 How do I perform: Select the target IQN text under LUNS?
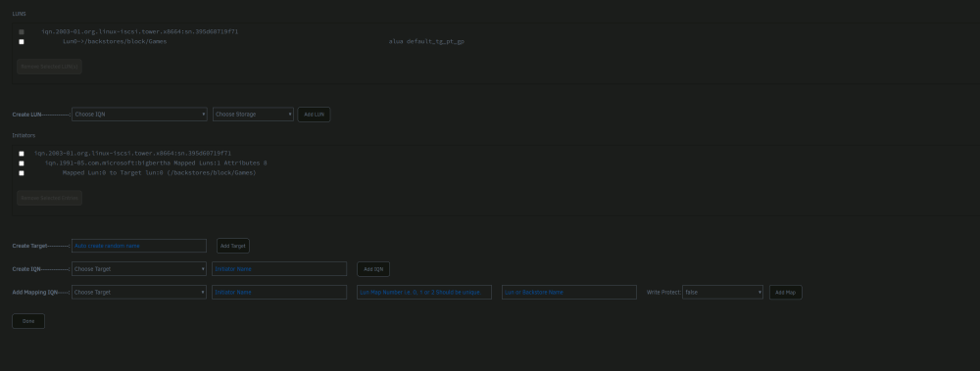point(140,32)
